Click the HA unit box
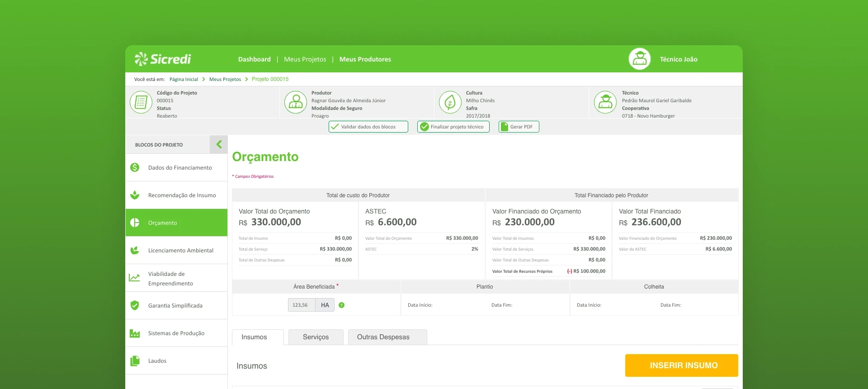The width and height of the screenshot is (868, 389). [325, 305]
